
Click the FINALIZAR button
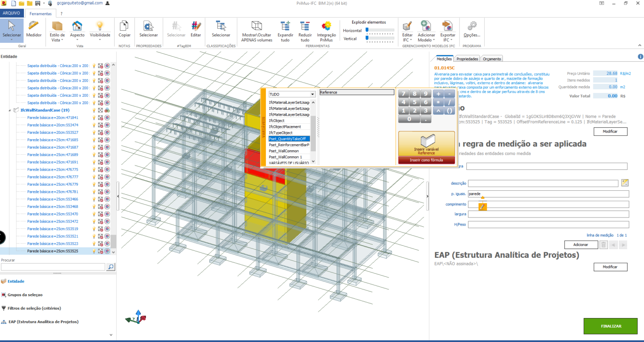610,326
